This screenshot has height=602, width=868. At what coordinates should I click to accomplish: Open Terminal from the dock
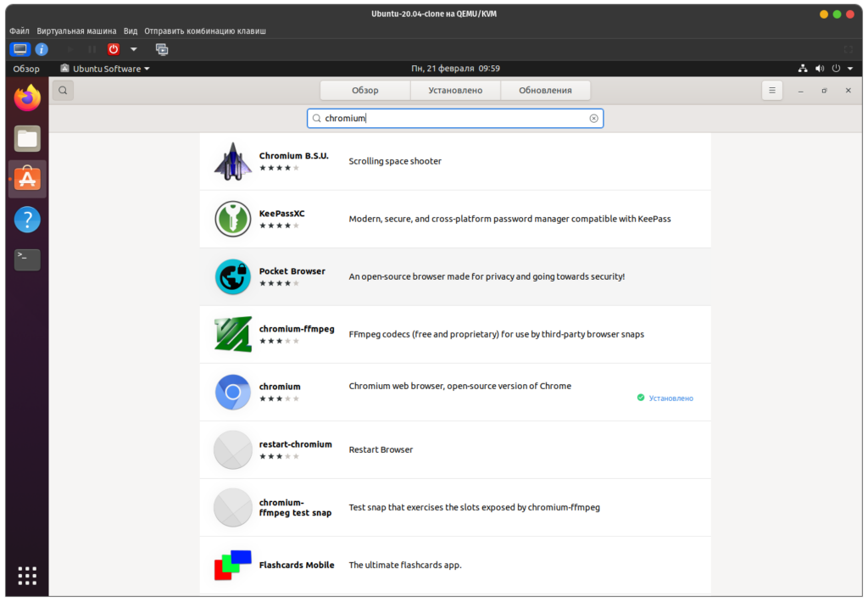27,259
